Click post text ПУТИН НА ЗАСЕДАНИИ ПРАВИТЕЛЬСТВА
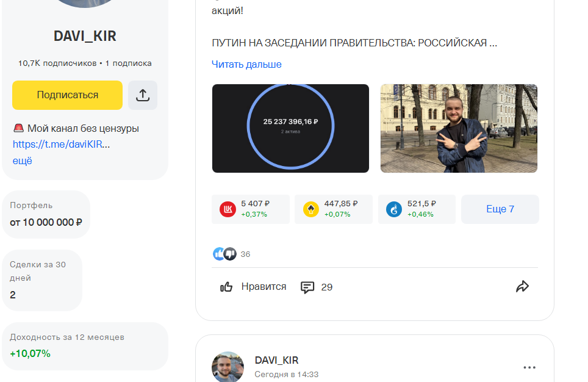This screenshot has width=588, height=382. (x=354, y=43)
